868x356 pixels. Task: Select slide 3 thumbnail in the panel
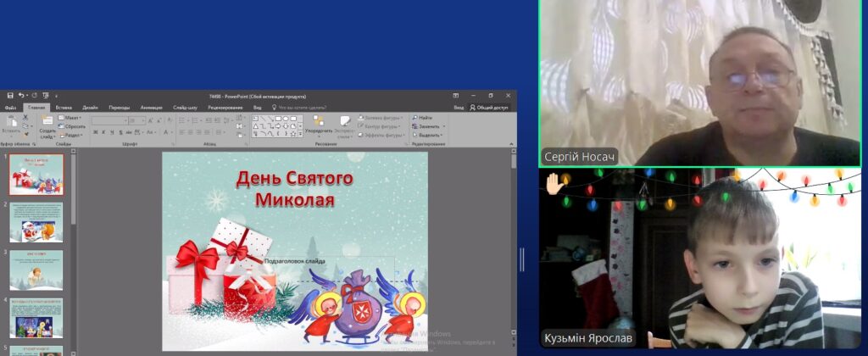pos(36,270)
